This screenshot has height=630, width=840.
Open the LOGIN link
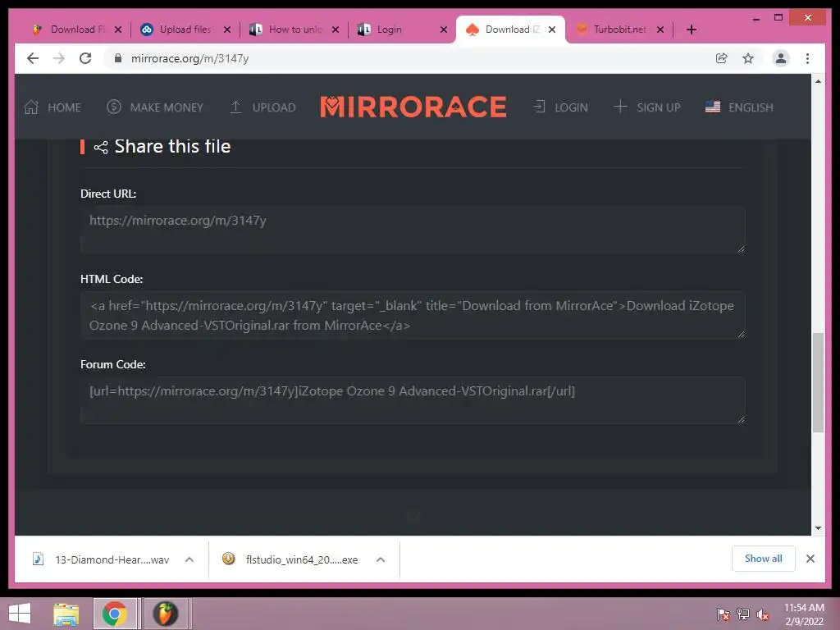tap(560, 107)
